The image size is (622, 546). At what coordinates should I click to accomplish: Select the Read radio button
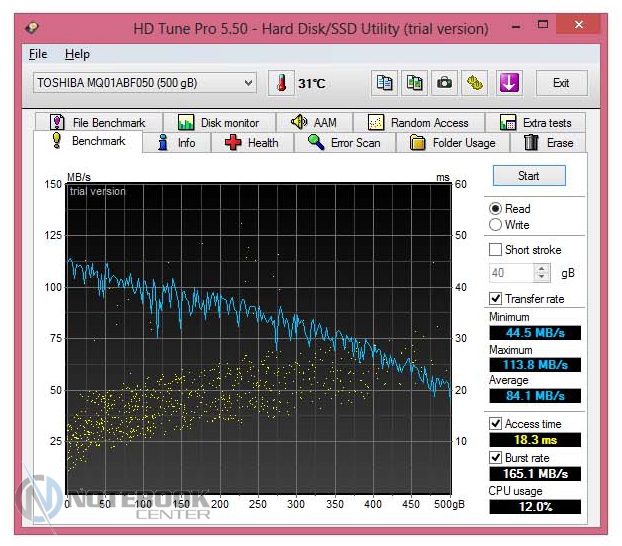(x=495, y=208)
